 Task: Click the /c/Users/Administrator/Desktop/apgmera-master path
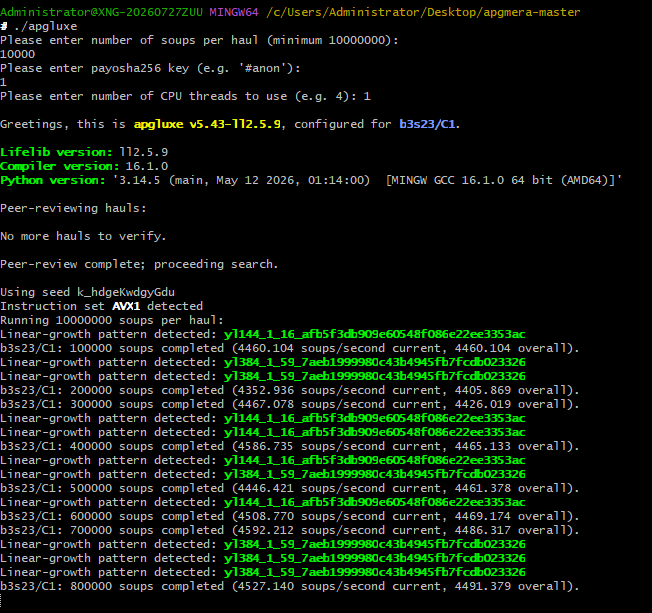coord(423,12)
